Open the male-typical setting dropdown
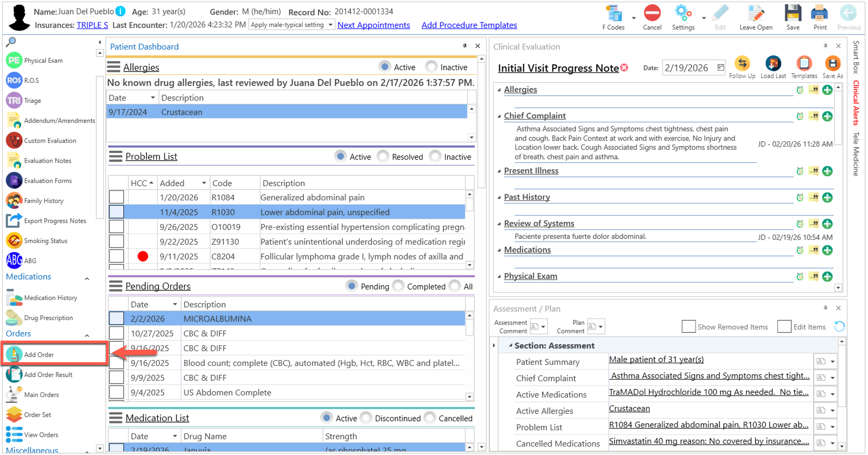This screenshot has width=868, height=455. pyautogui.click(x=331, y=25)
